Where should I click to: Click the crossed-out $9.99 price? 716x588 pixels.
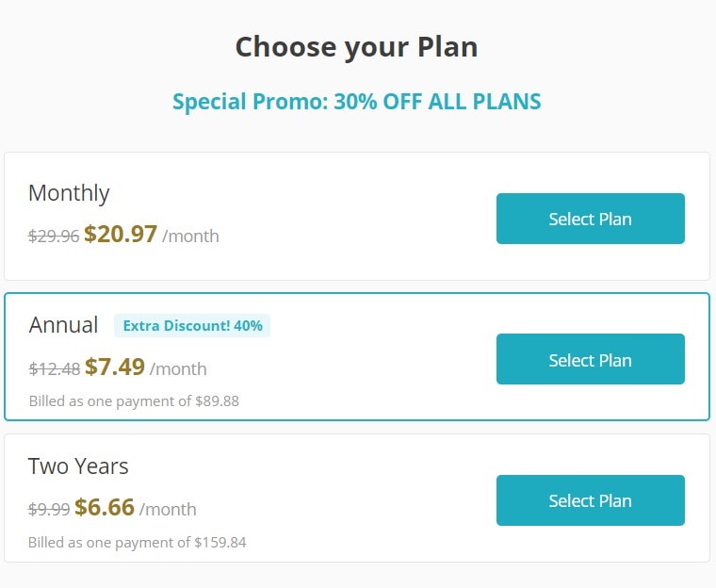pyautogui.click(x=49, y=510)
